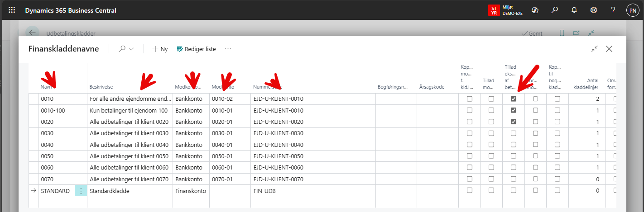Click the collapse dialog arrows icon
644x212 pixels.
(595, 49)
